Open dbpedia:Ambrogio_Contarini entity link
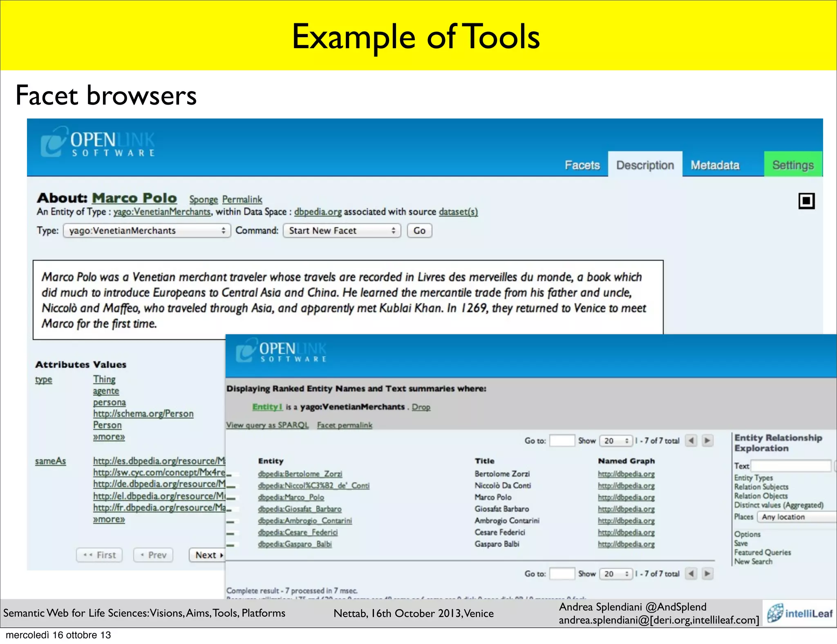Screen dimensions: 837x644 coord(305,521)
